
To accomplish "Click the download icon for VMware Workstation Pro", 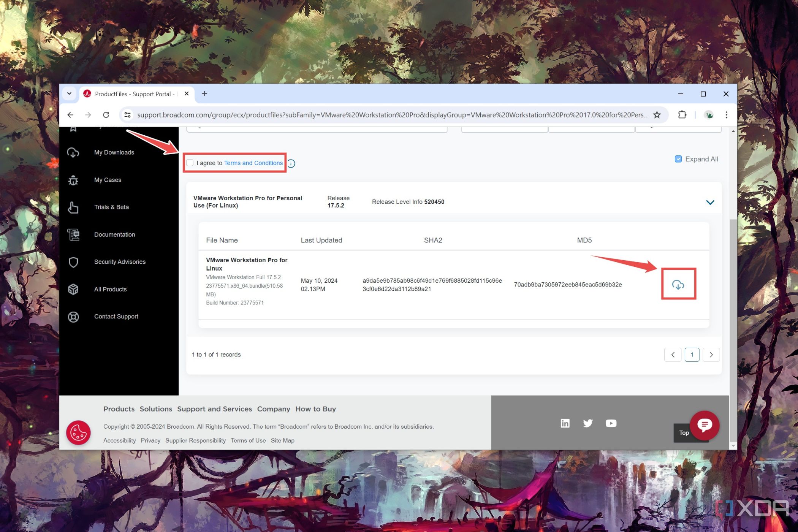I will 678,284.
